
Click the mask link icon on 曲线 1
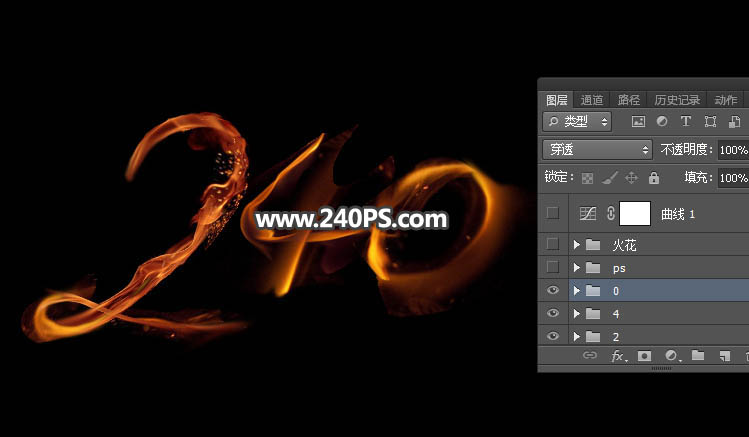click(x=610, y=213)
